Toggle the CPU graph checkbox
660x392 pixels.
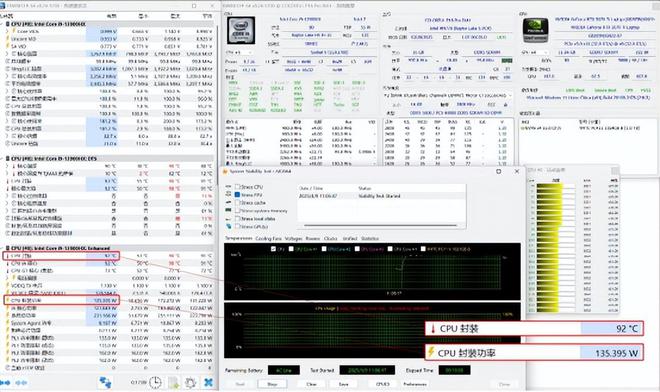[x=274, y=249]
